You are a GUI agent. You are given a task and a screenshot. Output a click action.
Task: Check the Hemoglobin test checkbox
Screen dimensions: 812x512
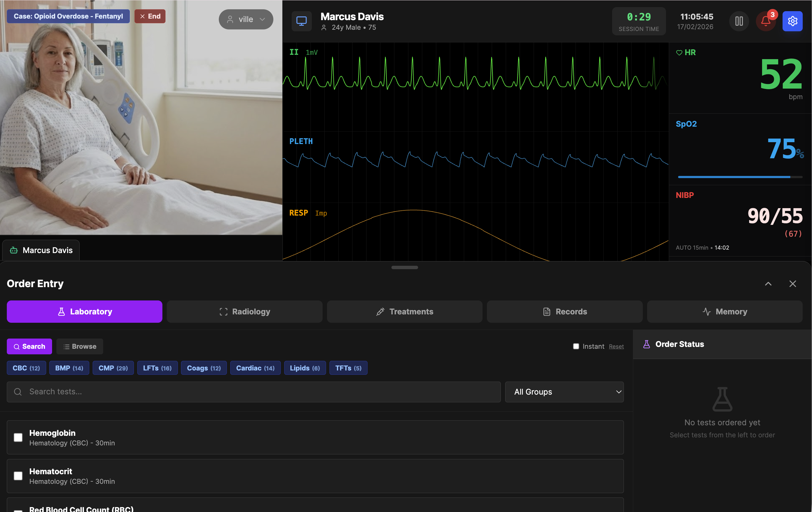18,437
